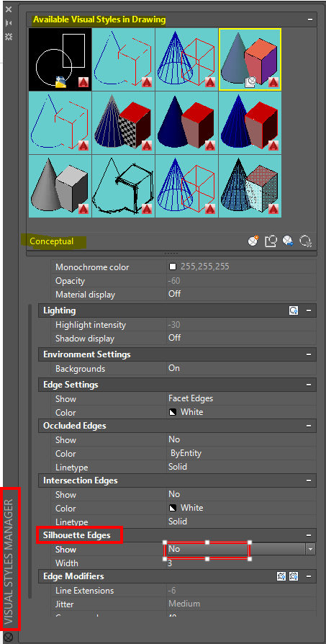Click Monochrome color 255,255,255 value

point(204,267)
